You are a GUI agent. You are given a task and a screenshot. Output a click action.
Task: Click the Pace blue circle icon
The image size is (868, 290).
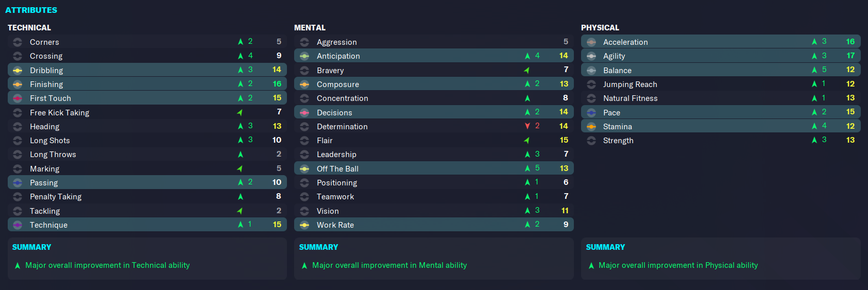591,112
